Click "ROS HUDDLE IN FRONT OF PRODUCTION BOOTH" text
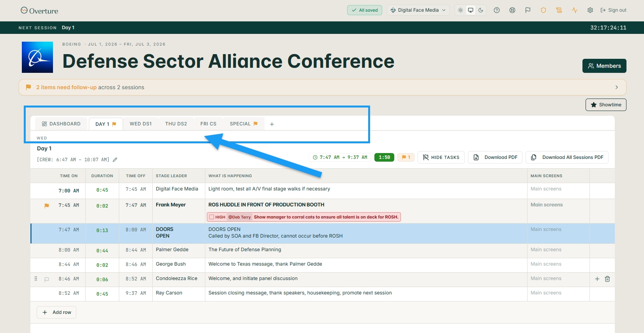Image resolution: width=644 pixels, height=333 pixels. pyautogui.click(x=266, y=205)
